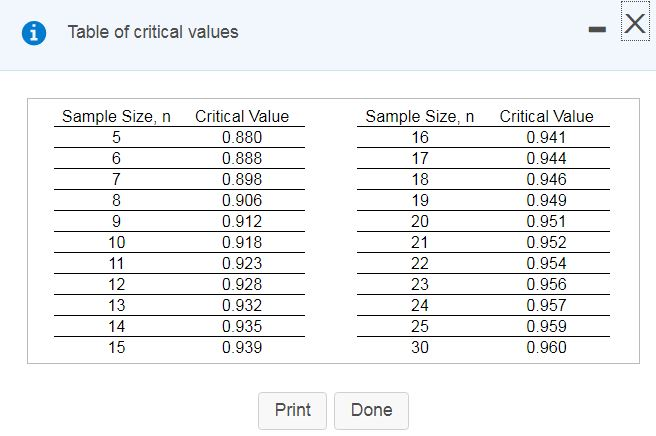Select critical value 0.957

[546, 305]
